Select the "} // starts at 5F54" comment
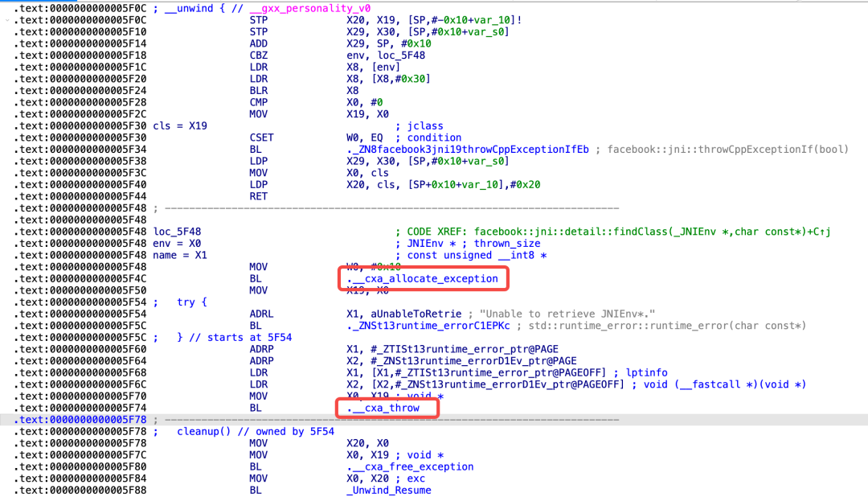This screenshot has width=868, height=497. [x=234, y=338]
